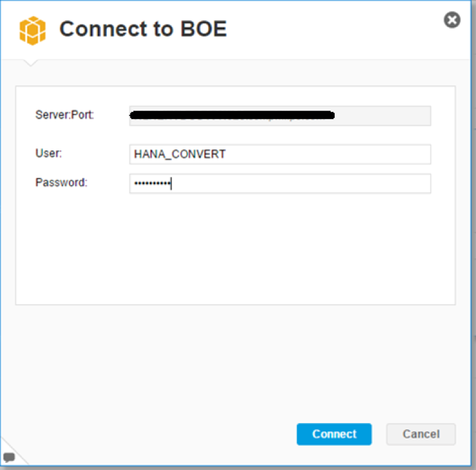Click the "Connect to BOE" title
This screenshot has height=470, width=476.
pyautogui.click(x=143, y=29)
